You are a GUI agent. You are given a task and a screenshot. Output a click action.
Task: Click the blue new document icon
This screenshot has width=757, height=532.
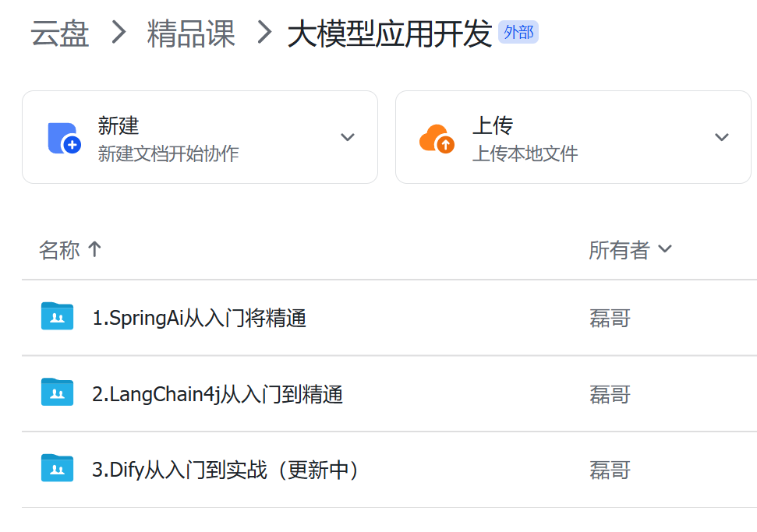pyautogui.click(x=64, y=139)
